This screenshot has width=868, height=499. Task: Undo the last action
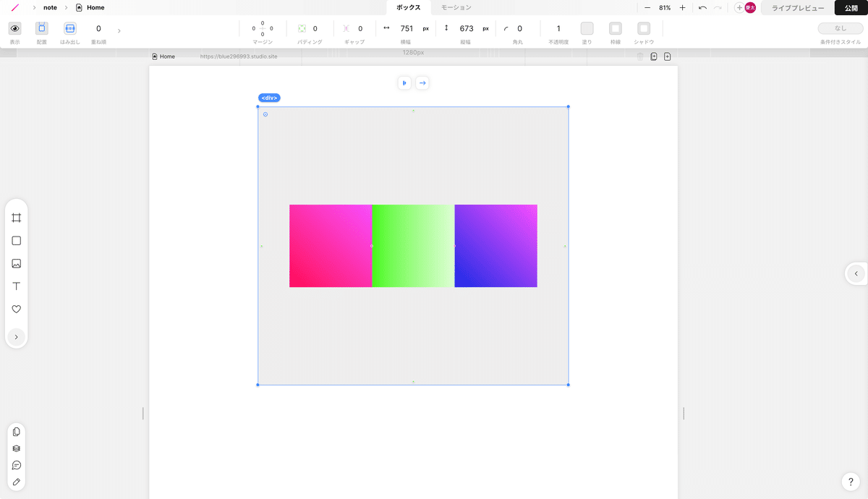click(x=702, y=7)
